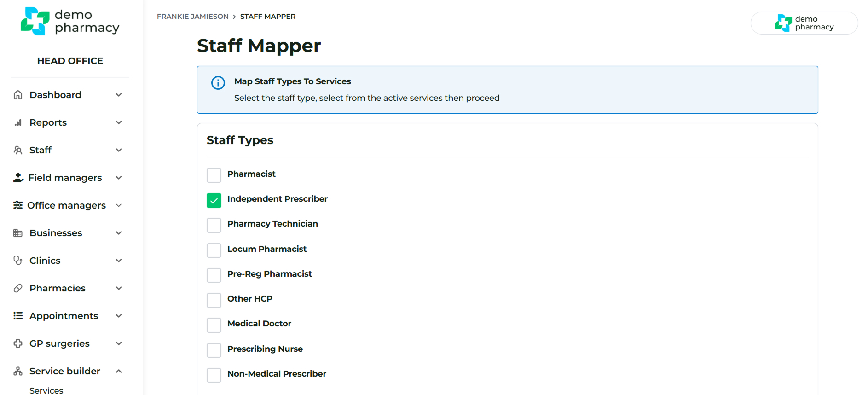Enable the Pharmacist staff type checkbox
Image resolution: width=868 pixels, height=395 pixels.
coord(214,175)
